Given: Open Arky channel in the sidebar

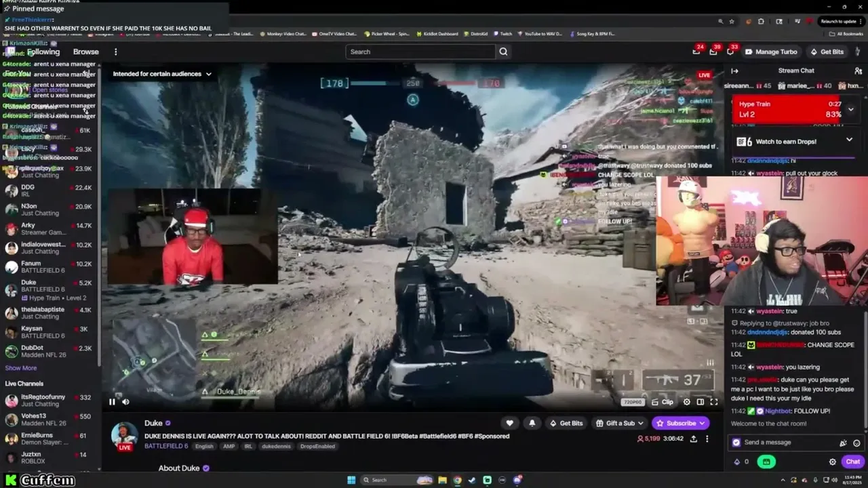Looking at the screenshot, I should (x=50, y=229).
